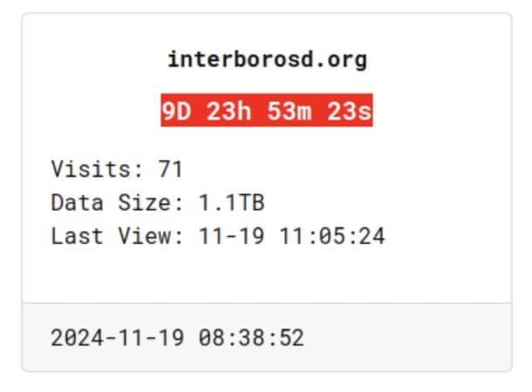
Task: Select the 9D days segment of countdown
Action: pyautogui.click(x=176, y=111)
